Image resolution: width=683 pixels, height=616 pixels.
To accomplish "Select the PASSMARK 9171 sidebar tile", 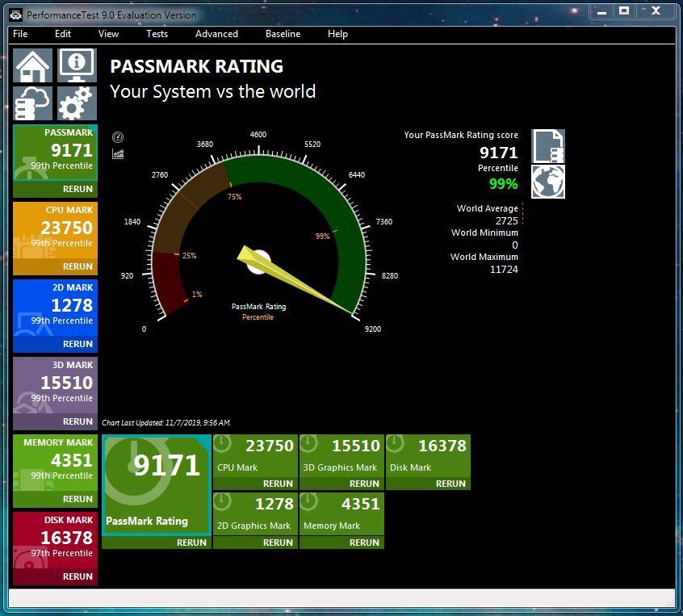I will tap(56, 153).
